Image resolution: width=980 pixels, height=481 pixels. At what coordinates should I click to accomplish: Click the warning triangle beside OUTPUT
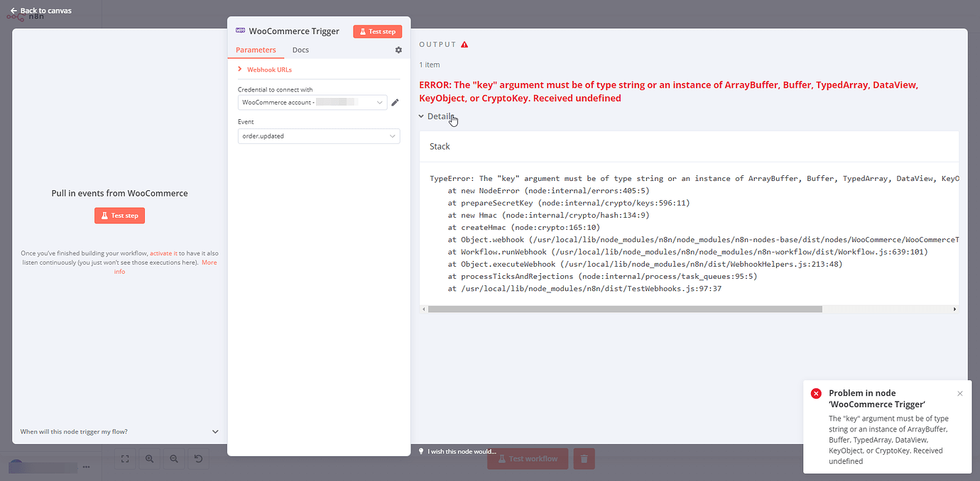pyautogui.click(x=465, y=43)
